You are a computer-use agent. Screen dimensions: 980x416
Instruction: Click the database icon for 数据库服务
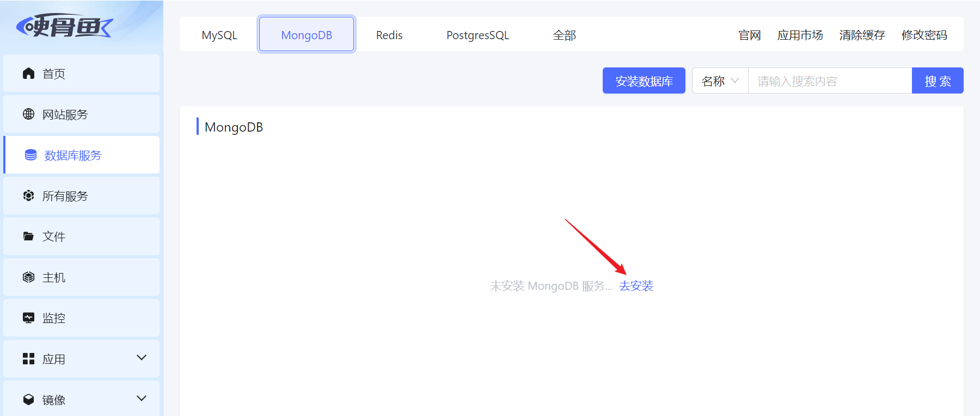click(31, 155)
